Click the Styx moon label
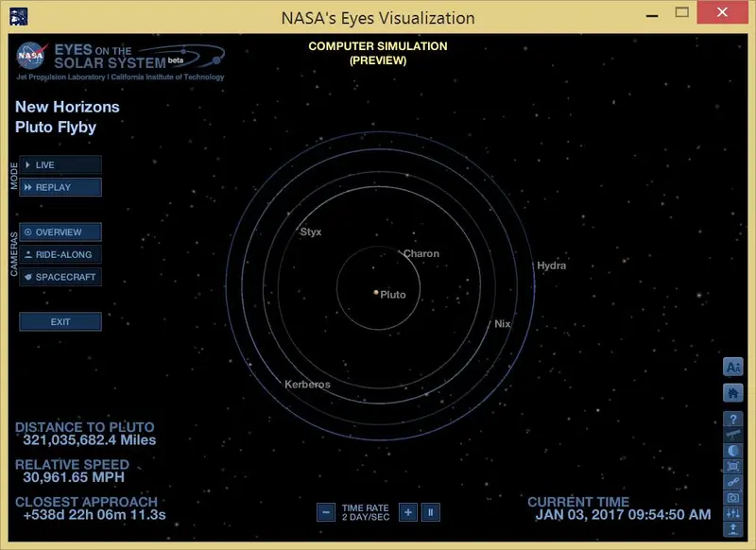The width and height of the screenshot is (756, 550). (x=311, y=232)
